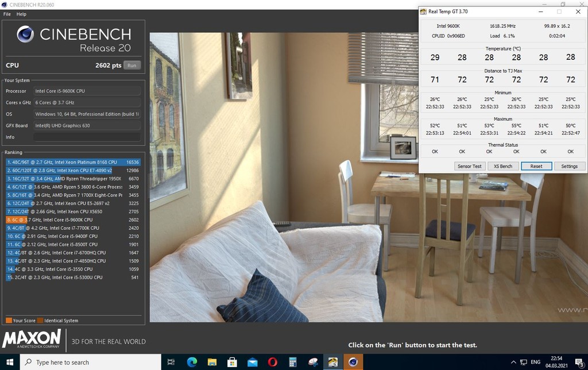This screenshot has height=370, width=588.
Task: Open Microsoft Store from the taskbar
Action: [233, 362]
